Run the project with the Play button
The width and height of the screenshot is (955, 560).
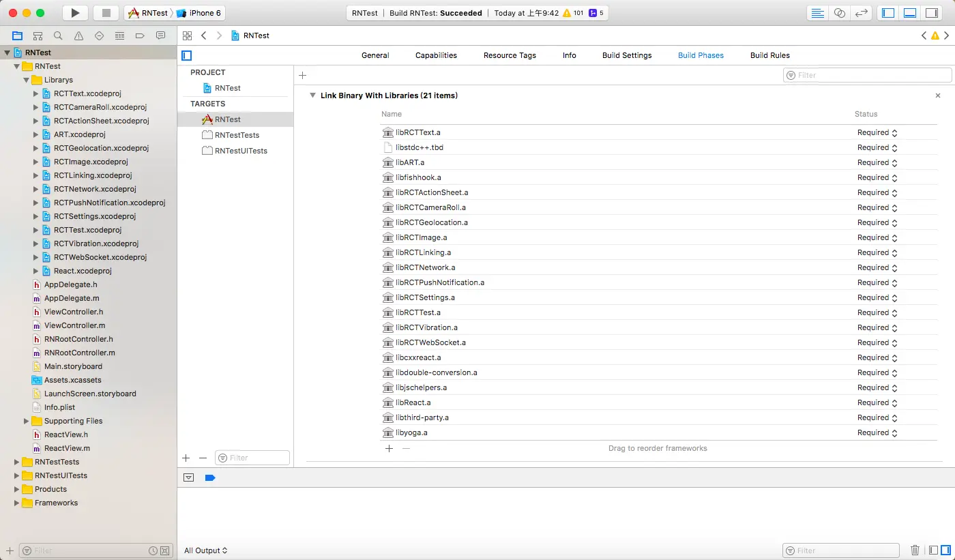pos(76,13)
